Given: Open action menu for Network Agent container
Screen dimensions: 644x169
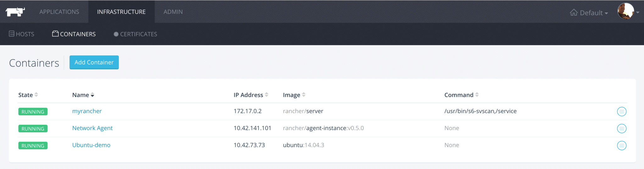Looking at the screenshot, I should [x=621, y=128].
